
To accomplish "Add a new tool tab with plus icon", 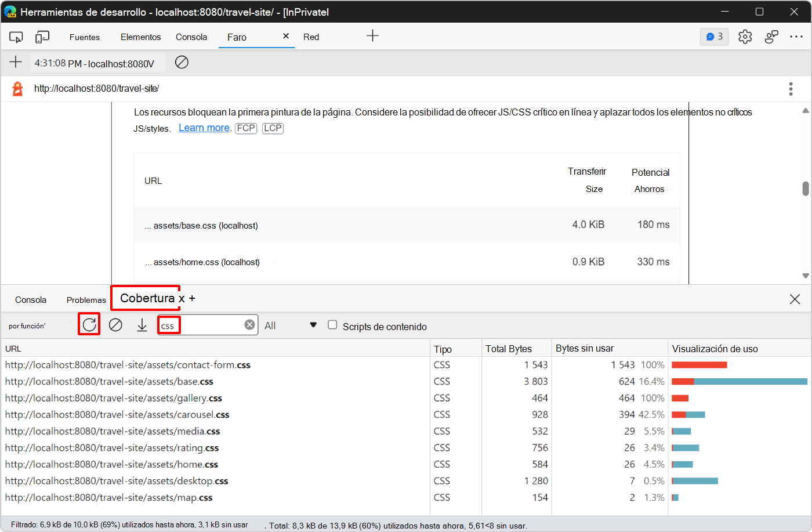I will tap(372, 36).
